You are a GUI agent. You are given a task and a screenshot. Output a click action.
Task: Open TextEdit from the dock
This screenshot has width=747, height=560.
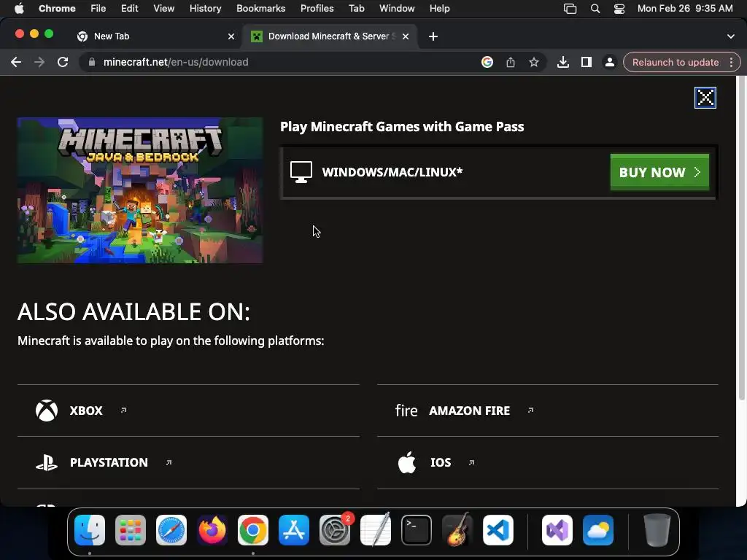tap(376, 530)
